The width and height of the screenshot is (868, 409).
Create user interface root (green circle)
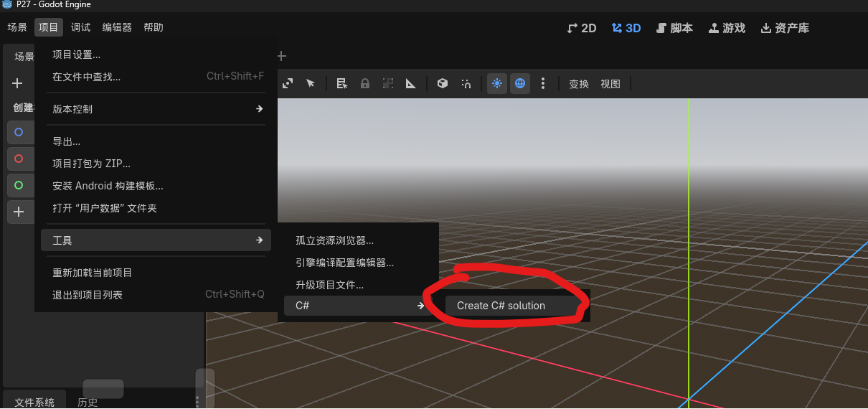pos(20,185)
